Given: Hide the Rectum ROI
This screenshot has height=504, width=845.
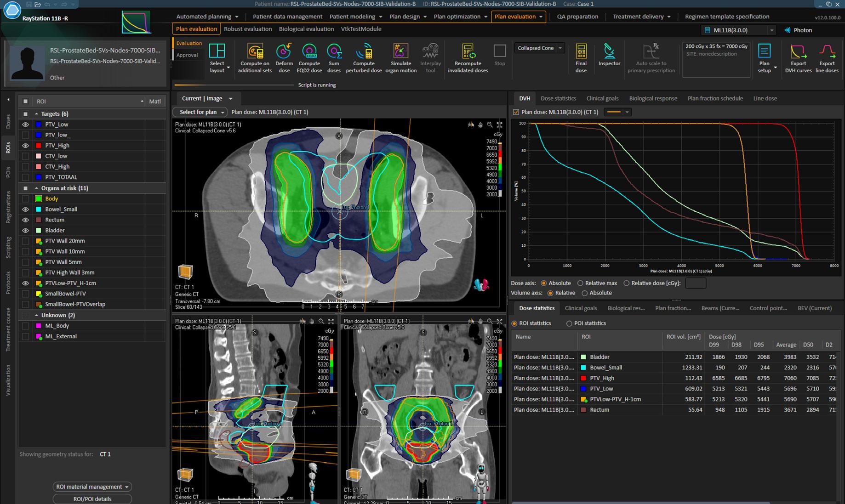Looking at the screenshot, I should 25,220.
